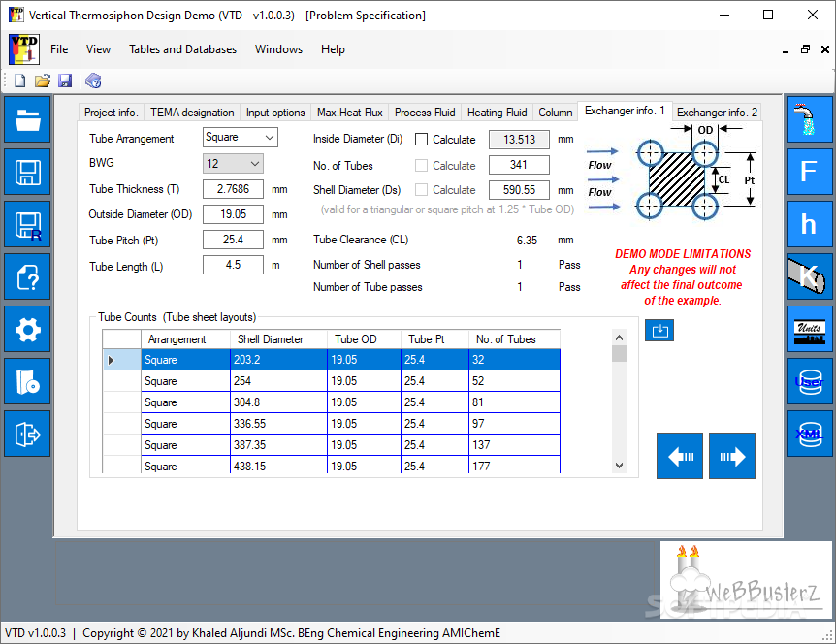Switch to Project info. tab

pyautogui.click(x=111, y=113)
